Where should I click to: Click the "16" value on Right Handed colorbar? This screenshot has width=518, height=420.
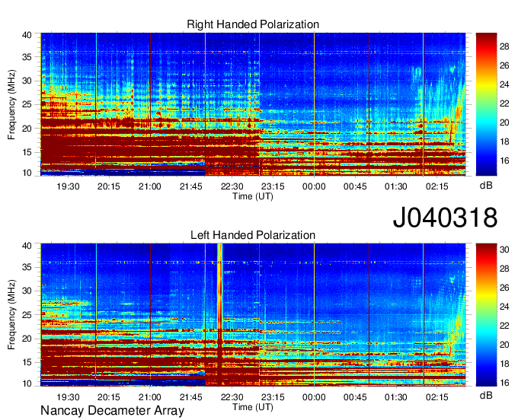pos(504,161)
